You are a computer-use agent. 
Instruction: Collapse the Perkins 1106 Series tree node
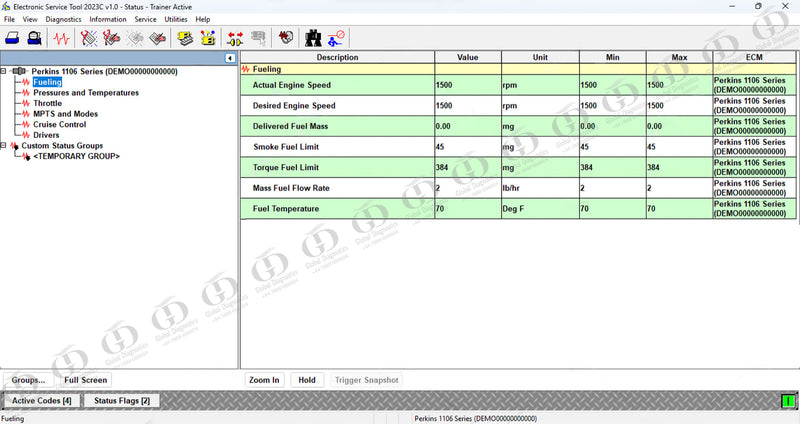4,71
